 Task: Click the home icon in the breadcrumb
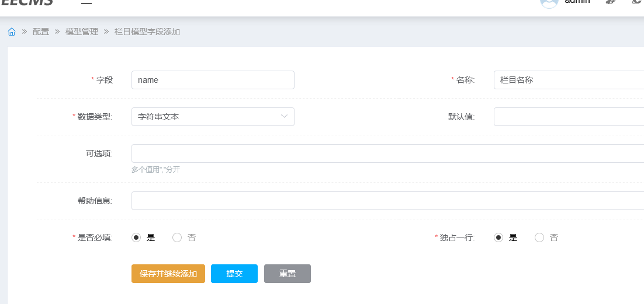[x=12, y=32]
